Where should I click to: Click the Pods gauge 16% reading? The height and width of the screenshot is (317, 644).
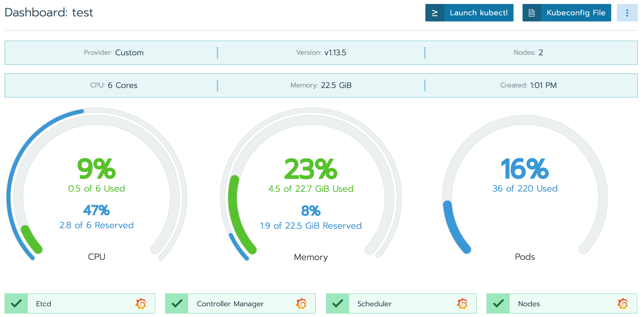tap(525, 169)
